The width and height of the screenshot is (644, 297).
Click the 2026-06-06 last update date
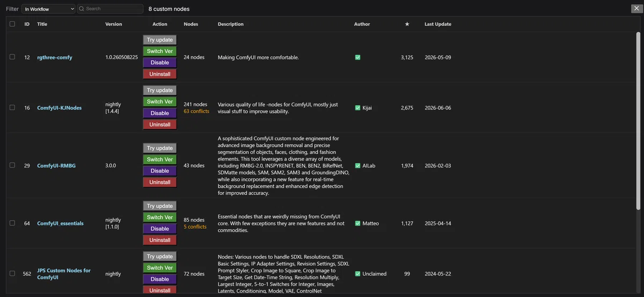pos(438,108)
